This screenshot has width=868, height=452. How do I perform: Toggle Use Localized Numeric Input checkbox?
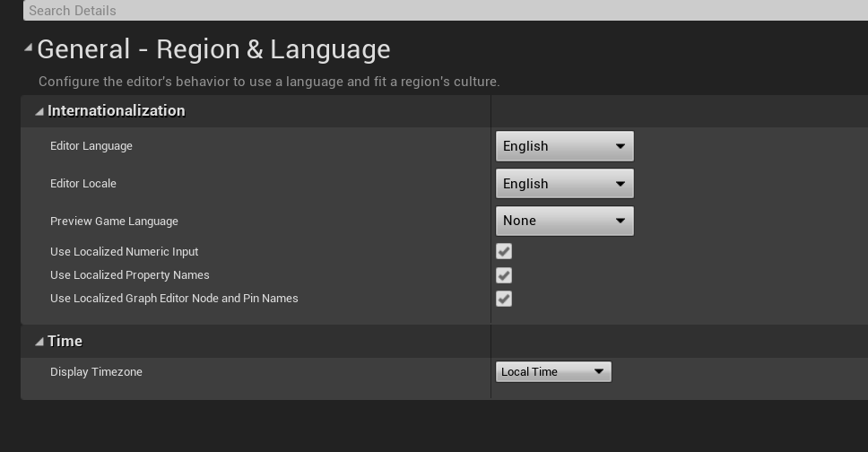tap(504, 251)
